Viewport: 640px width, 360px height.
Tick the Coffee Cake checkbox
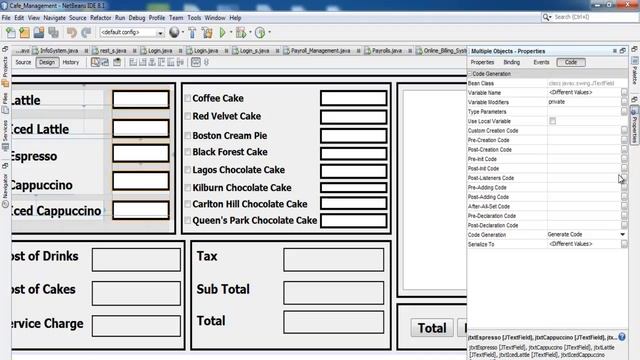pyautogui.click(x=188, y=98)
